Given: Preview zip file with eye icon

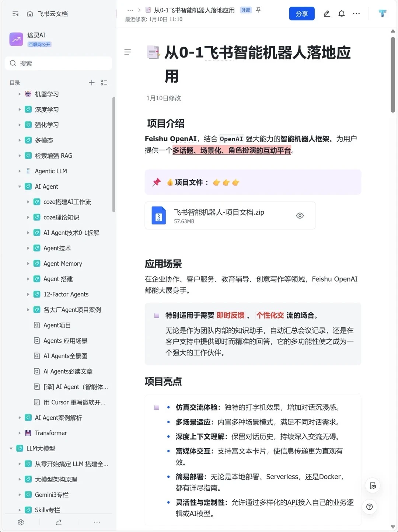Looking at the screenshot, I should pos(300,216).
